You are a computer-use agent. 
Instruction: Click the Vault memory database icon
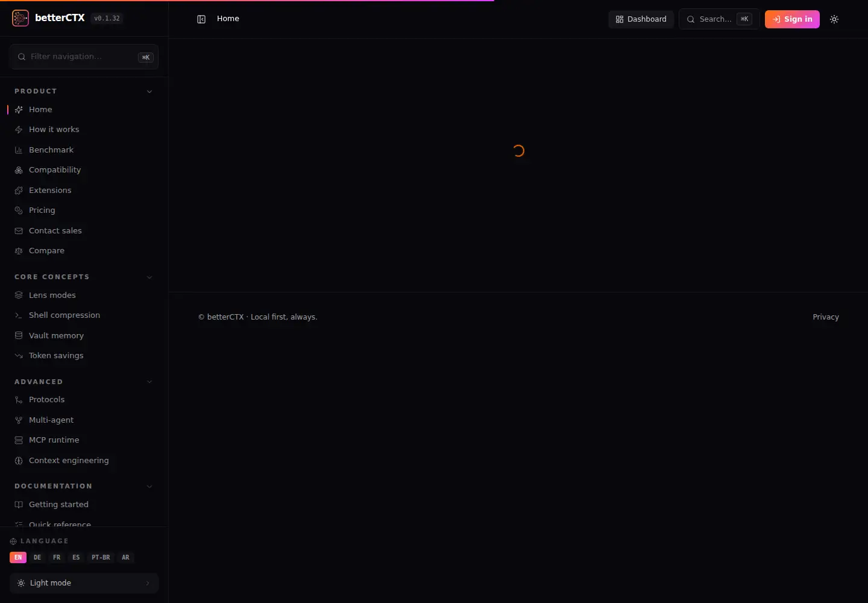[19, 336]
